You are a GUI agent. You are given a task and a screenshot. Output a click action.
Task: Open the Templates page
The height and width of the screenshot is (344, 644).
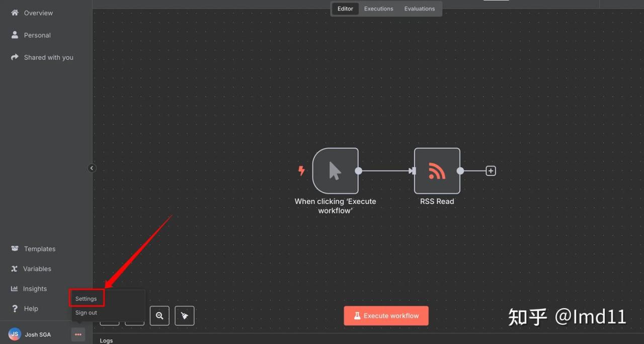tap(39, 249)
